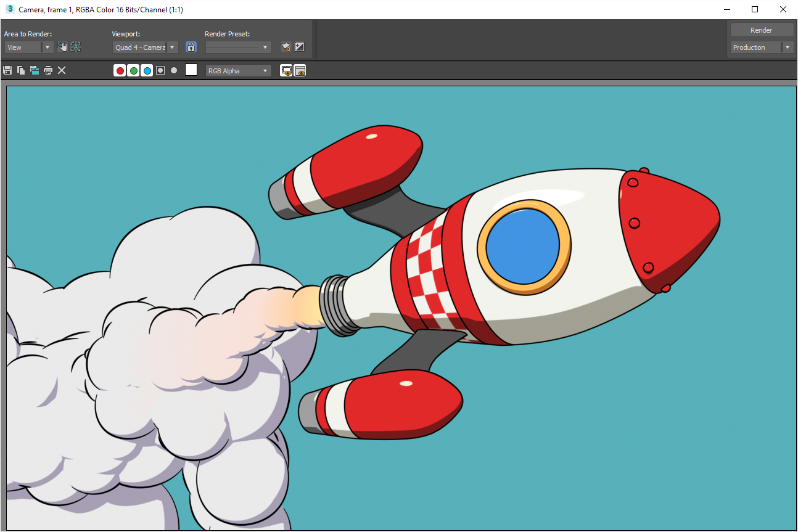Open Render Setup via the teapot icon

pyautogui.click(x=286, y=47)
